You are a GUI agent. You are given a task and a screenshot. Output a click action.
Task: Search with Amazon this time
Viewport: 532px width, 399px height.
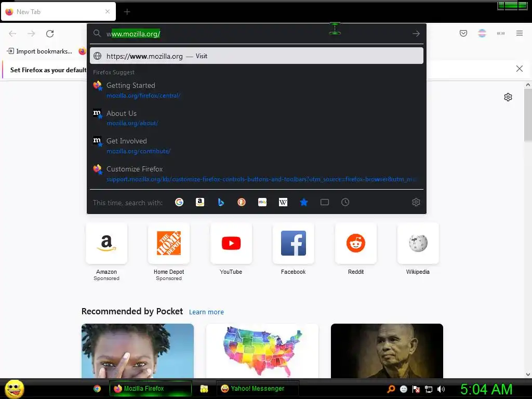click(x=200, y=202)
